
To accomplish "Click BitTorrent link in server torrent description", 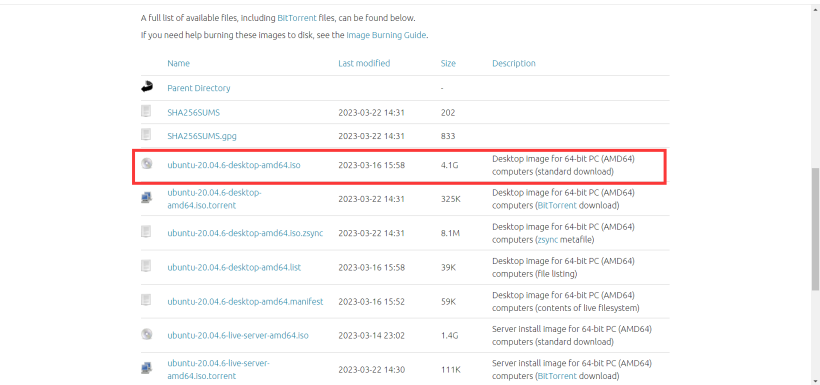I will (x=557, y=376).
